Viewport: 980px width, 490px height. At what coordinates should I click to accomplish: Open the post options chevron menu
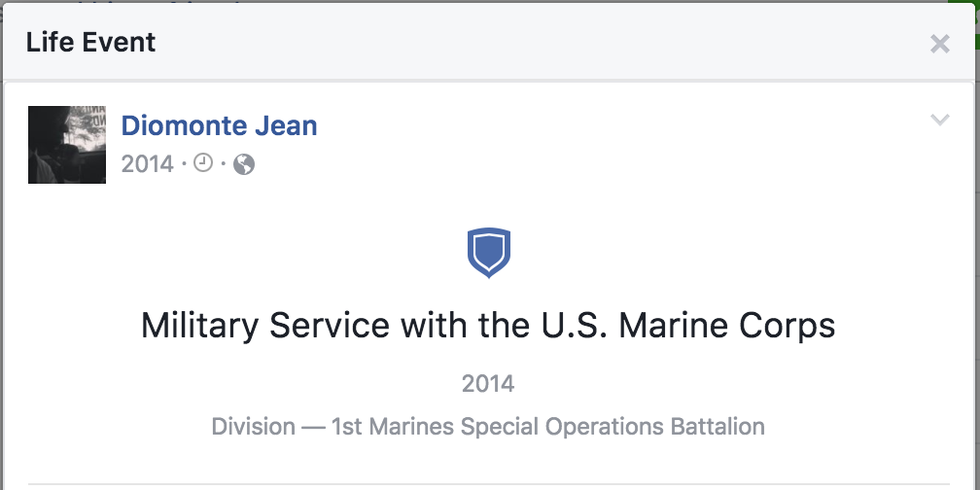pos(939,121)
